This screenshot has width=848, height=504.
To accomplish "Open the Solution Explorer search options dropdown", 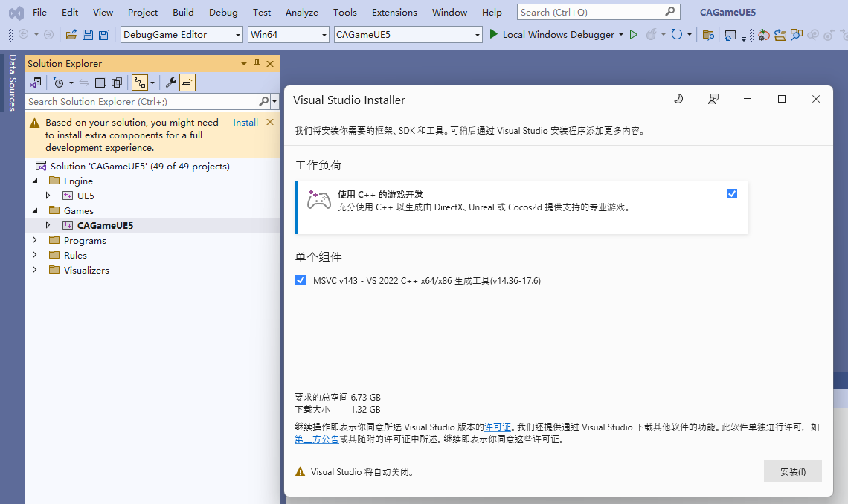I will click(x=274, y=101).
